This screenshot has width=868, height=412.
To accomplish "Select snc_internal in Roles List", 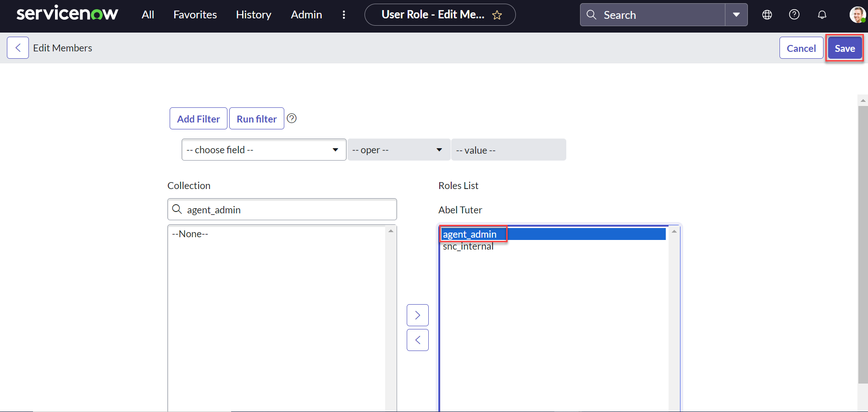I will click(x=468, y=247).
